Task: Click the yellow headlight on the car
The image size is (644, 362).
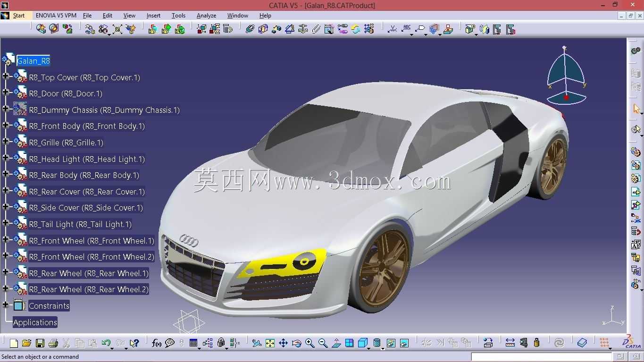Action: 283,263
